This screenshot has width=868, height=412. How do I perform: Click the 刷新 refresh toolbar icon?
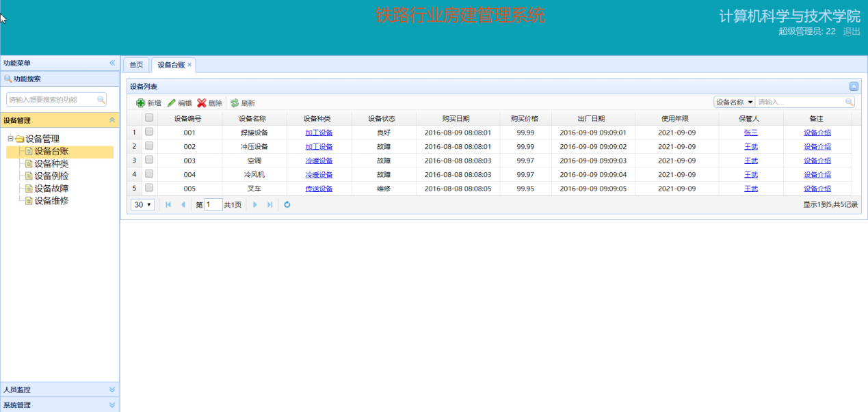235,103
